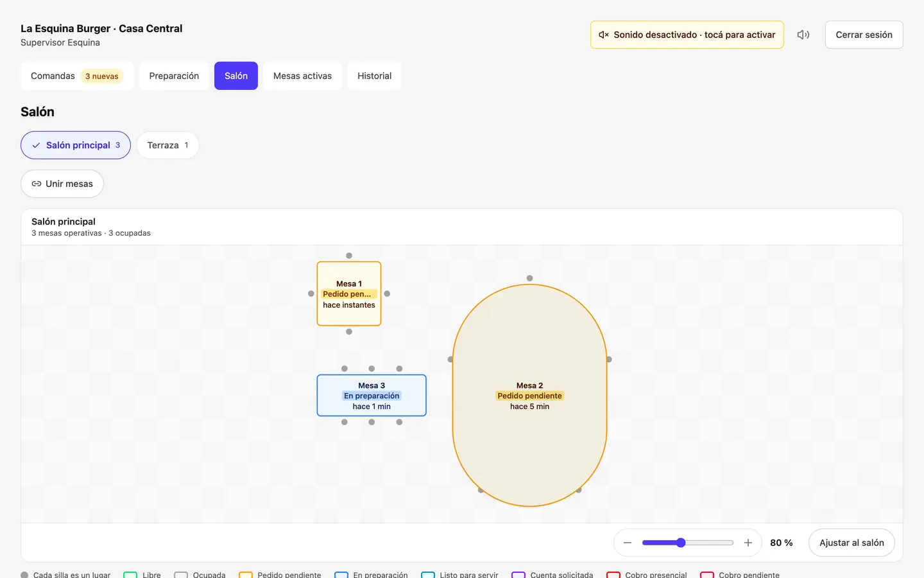Click Cerrar sesión button
Image resolution: width=924 pixels, height=578 pixels.
coord(864,35)
